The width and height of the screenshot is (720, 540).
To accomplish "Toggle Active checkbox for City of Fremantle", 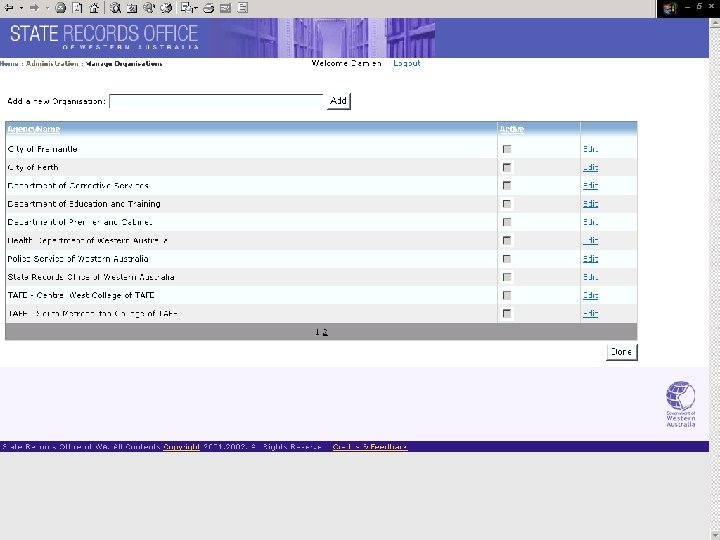I will 507,149.
